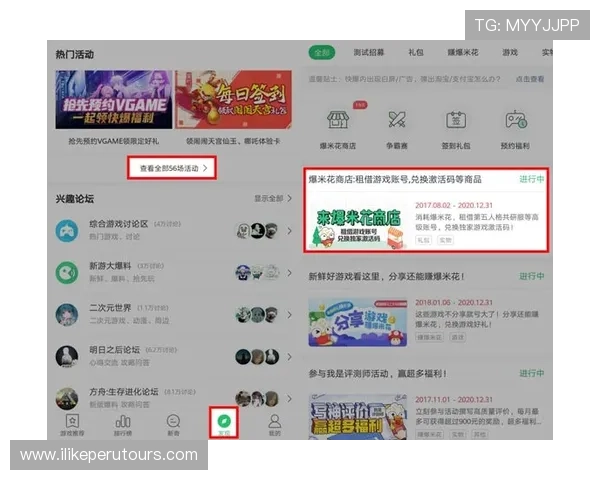Open the 每日签到 red activity banner
Image resolution: width=600 pixels, height=480 pixels.
233,99
